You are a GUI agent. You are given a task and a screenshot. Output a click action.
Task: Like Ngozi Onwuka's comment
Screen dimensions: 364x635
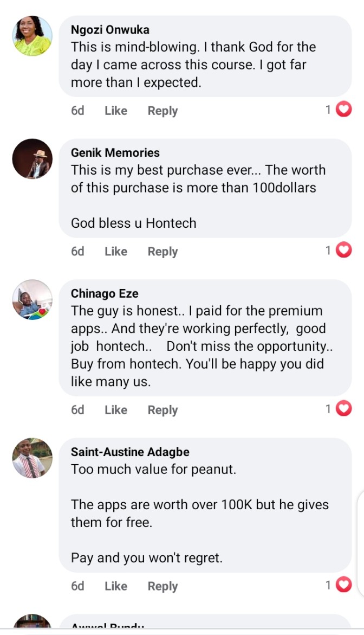[x=116, y=111]
